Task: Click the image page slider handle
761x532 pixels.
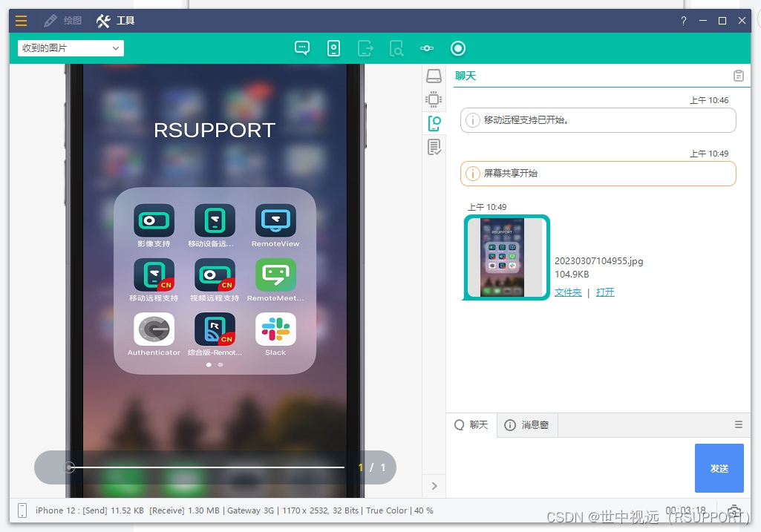Action: pyautogui.click(x=69, y=467)
